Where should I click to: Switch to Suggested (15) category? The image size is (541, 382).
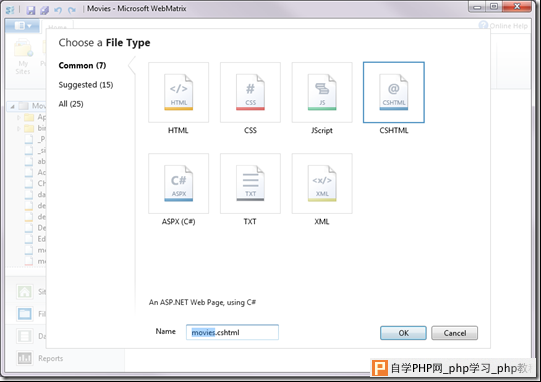click(86, 85)
